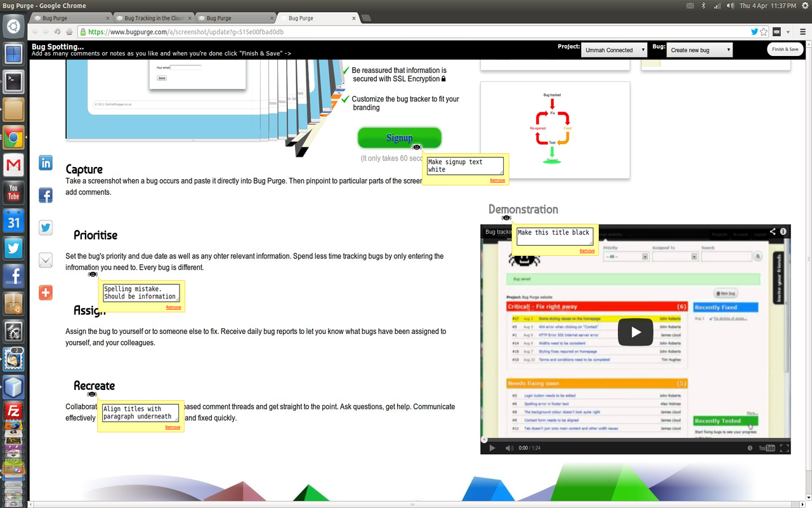This screenshot has height=508, width=812.
Task: Toggle video fullscreen
Action: coord(785,448)
